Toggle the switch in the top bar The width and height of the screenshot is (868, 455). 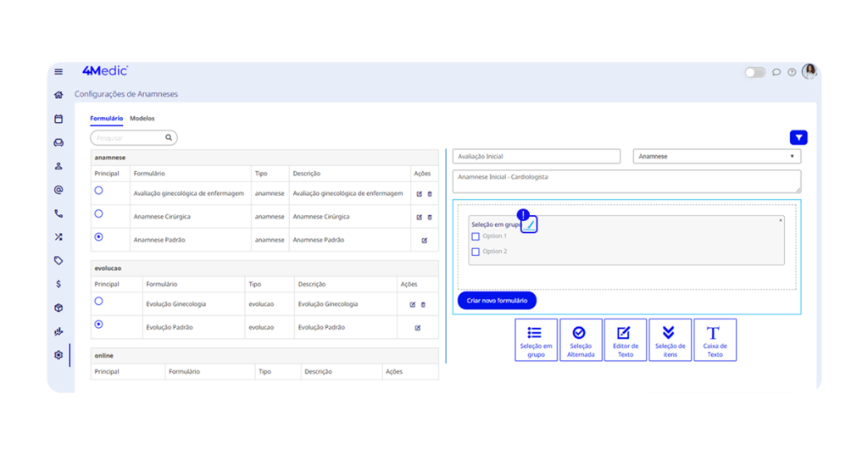point(754,73)
